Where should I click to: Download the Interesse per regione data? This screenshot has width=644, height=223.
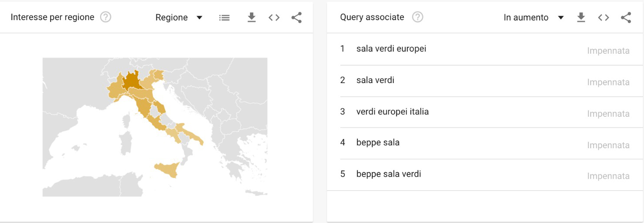pos(251,17)
